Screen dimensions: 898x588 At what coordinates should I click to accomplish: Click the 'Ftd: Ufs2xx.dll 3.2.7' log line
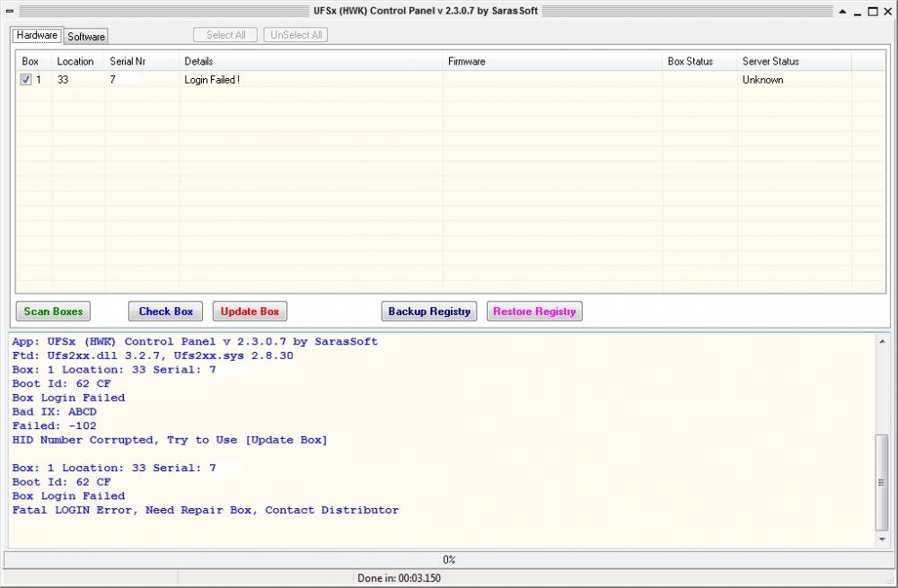point(153,355)
